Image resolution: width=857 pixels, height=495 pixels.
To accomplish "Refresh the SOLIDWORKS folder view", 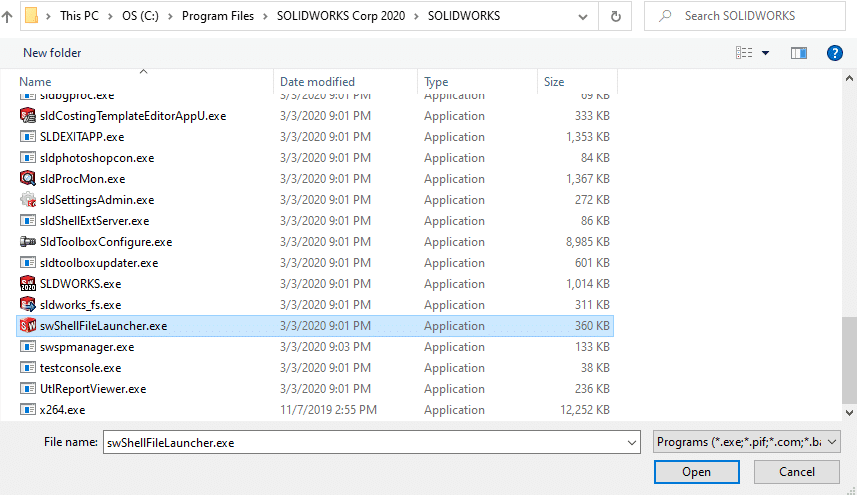I will (615, 16).
